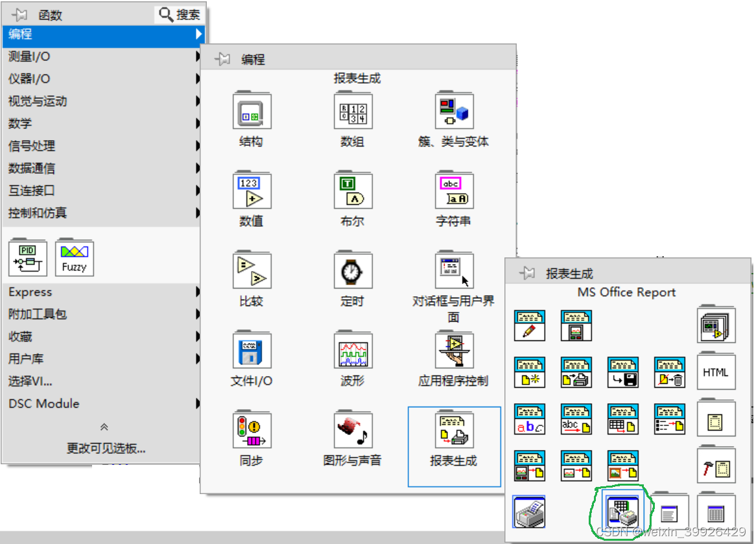This screenshot has width=756, height=544.
Task: Open the 数组 (Array) palette icon
Action: click(352, 110)
